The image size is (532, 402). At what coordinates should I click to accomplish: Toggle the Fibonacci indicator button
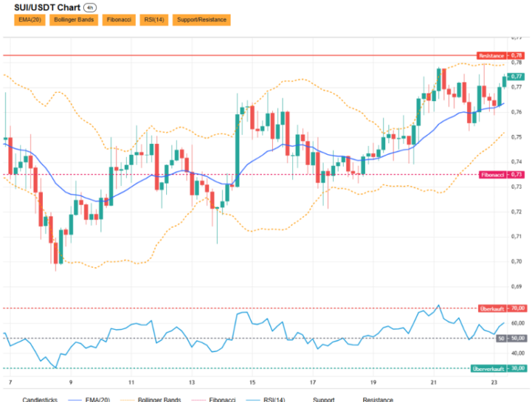[118, 19]
